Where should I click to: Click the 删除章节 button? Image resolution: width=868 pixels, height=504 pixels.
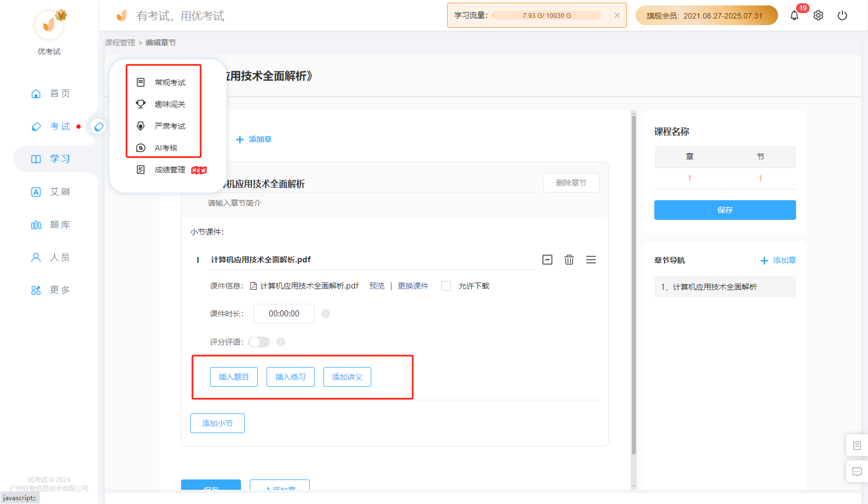coord(571,183)
